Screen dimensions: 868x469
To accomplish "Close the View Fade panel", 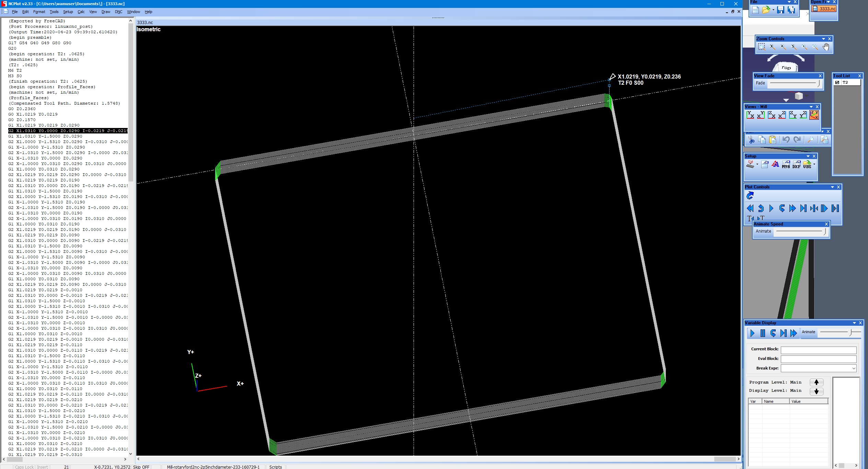I will (820, 76).
